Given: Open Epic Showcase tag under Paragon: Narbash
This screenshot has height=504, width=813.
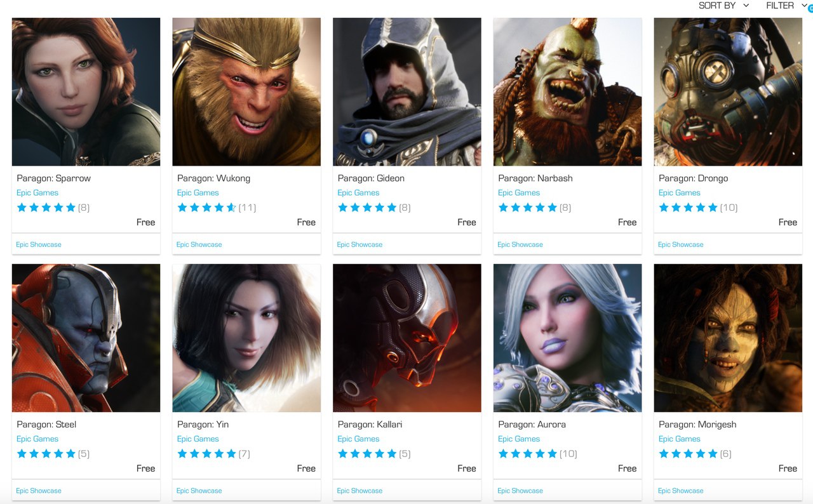Looking at the screenshot, I should tap(520, 244).
